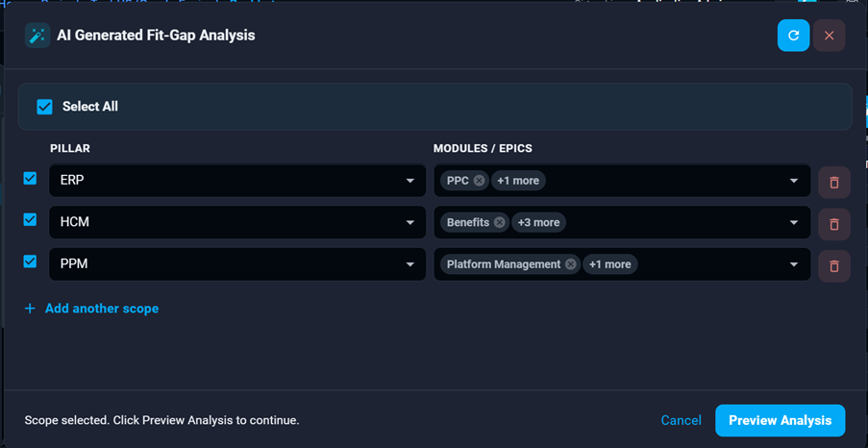Image resolution: width=868 pixels, height=448 pixels.
Task: Click the refresh icon button in dialog header
Action: pos(793,36)
